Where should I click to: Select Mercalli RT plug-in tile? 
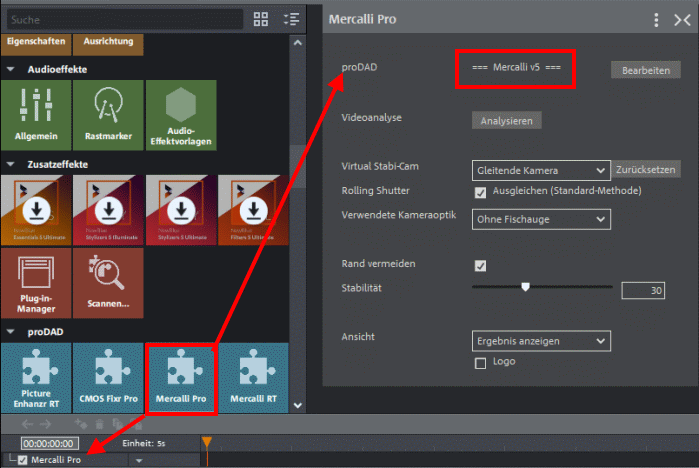click(253, 378)
